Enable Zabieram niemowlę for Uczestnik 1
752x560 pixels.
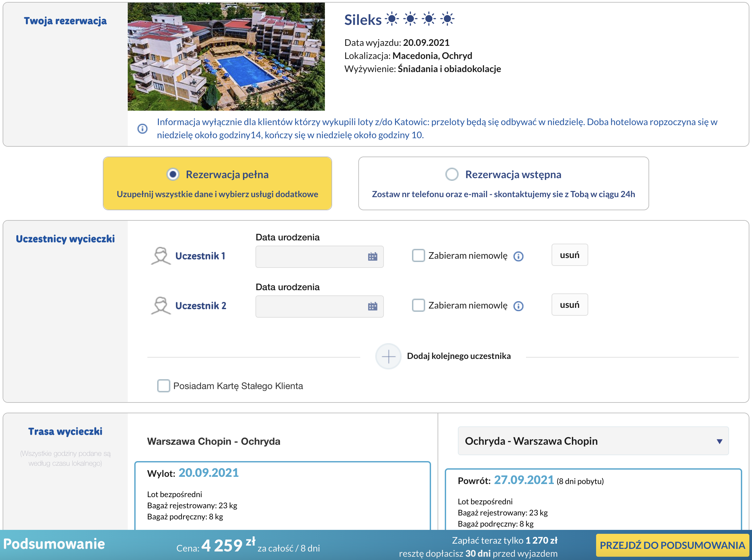coord(418,255)
